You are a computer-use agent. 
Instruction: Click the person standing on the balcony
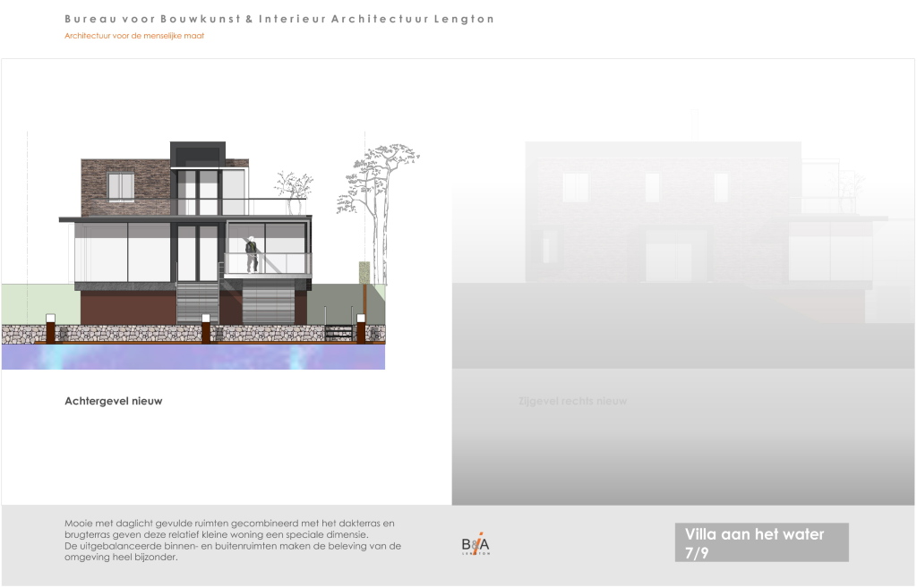pos(252,253)
